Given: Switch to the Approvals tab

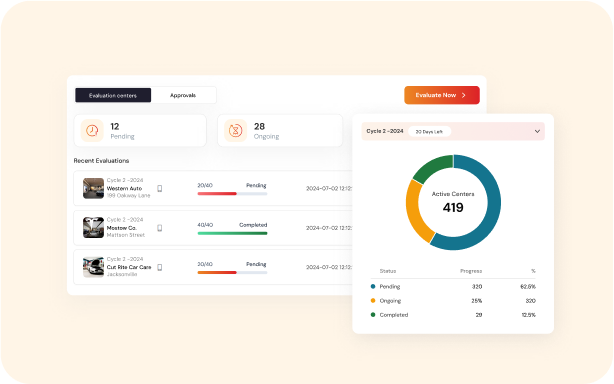Looking at the screenshot, I should [x=183, y=95].
